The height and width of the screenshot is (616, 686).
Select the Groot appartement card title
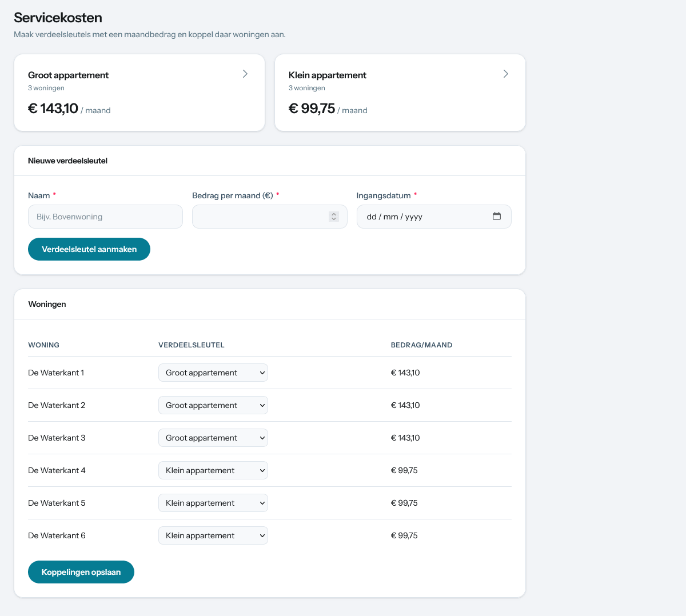pos(68,75)
